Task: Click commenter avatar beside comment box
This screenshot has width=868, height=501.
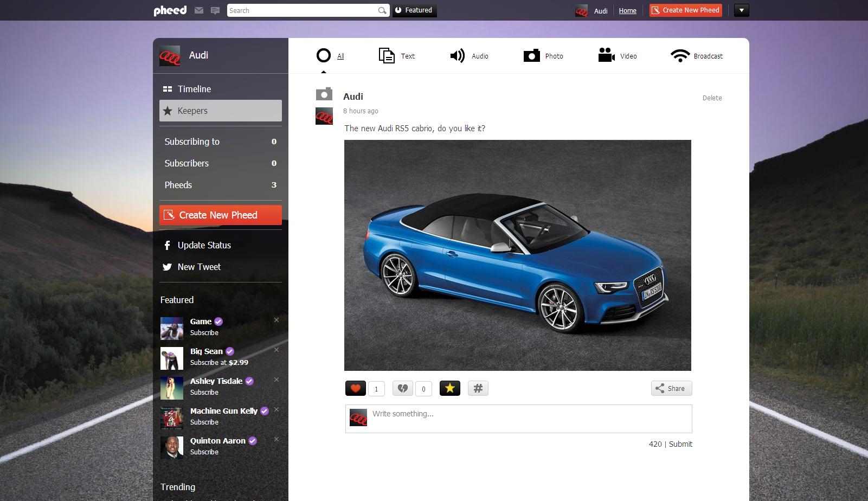Action: pyautogui.click(x=358, y=418)
